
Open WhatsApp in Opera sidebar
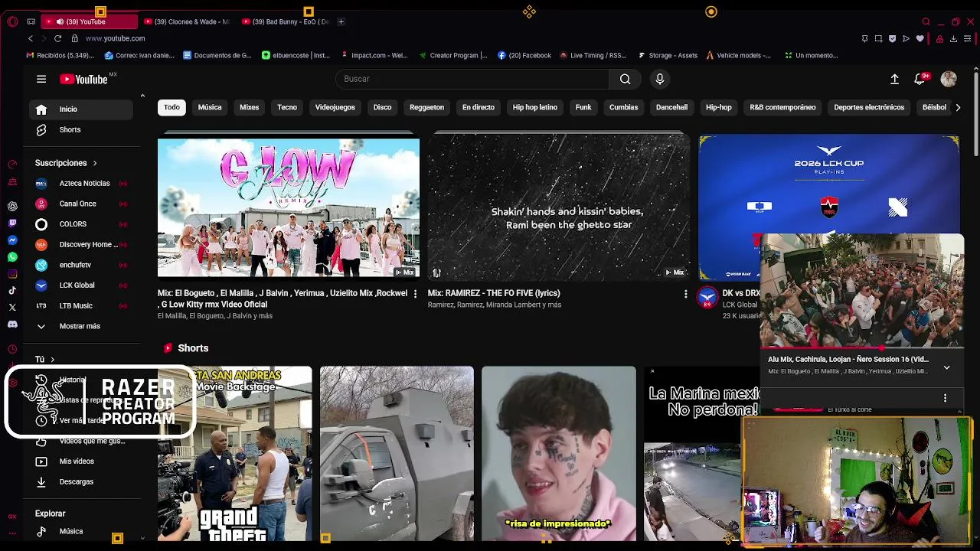(x=12, y=256)
